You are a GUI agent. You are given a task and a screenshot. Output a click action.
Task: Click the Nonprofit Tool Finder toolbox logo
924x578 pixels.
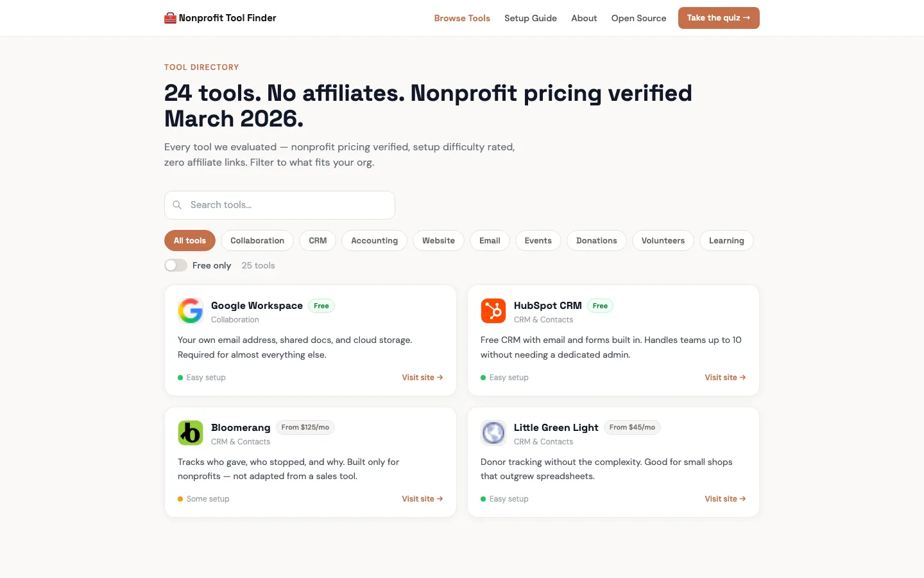click(169, 17)
